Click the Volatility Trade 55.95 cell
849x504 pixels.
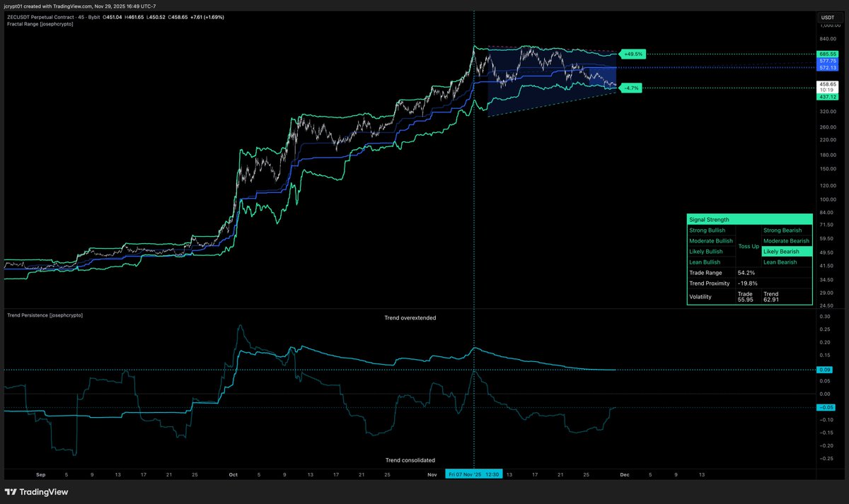[x=749, y=297]
